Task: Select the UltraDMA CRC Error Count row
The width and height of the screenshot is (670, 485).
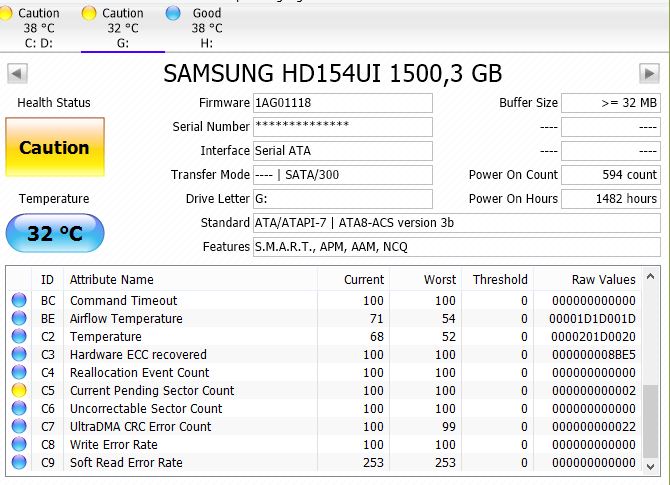Action: [x=323, y=426]
